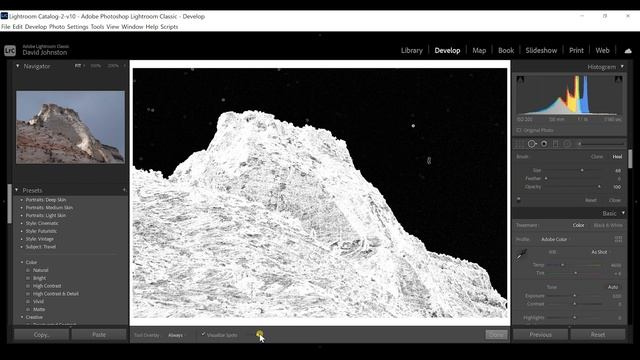Click the High Contrast preset icon

click(x=28, y=286)
